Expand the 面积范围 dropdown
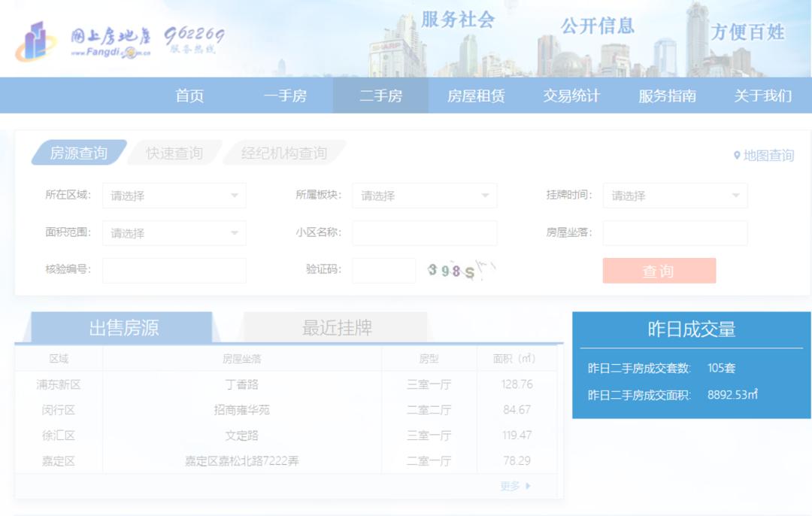Image resolution: width=812 pixels, height=516 pixels. 174,233
